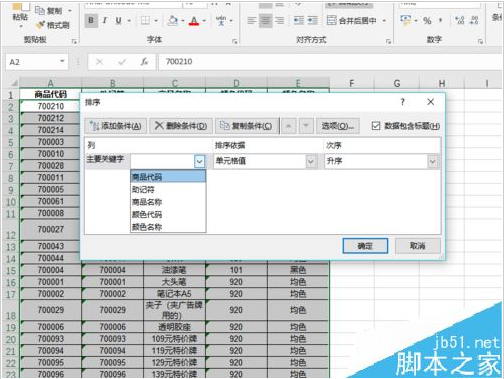Viewport: 504px width, 379px height.
Task: Click 复制条件(C) copy level button
Action: 246,126
